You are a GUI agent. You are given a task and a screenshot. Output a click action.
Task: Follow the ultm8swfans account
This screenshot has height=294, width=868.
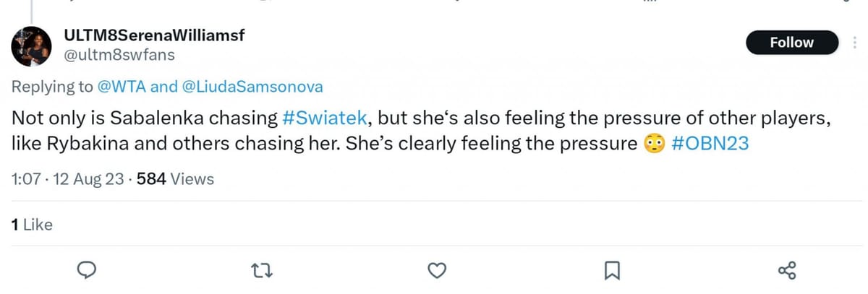pyautogui.click(x=791, y=43)
